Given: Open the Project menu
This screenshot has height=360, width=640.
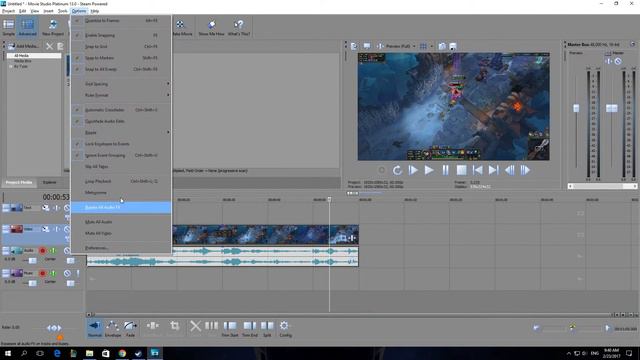Looking at the screenshot, I should coord(8,11).
